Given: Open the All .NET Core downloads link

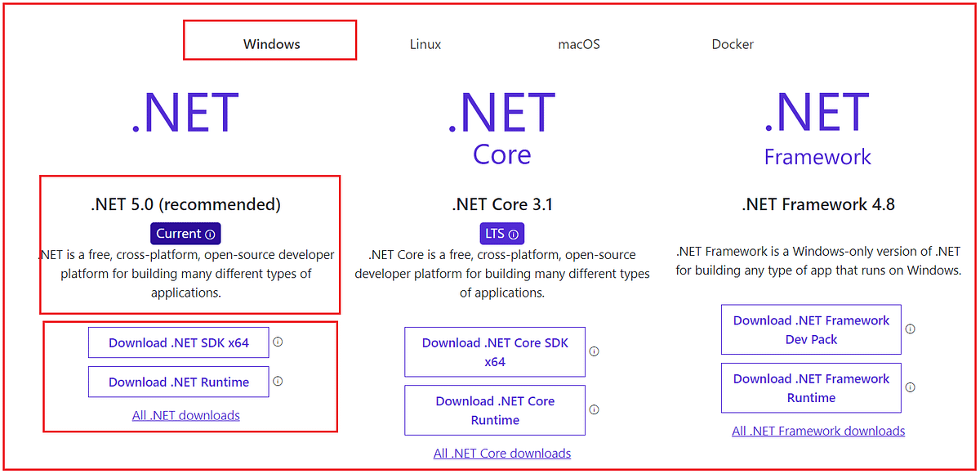Looking at the screenshot, I should pyautogui.click(x=501, y=453).
